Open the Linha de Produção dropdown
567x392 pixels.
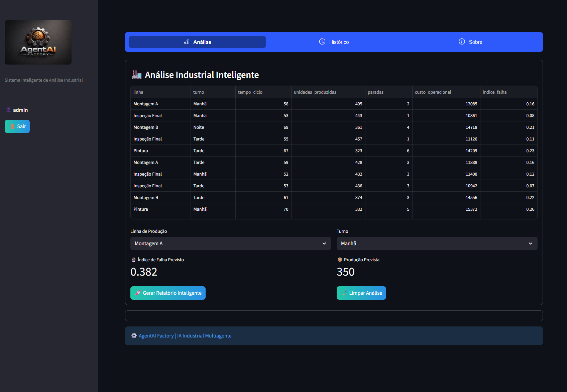[x=230, y=243]
